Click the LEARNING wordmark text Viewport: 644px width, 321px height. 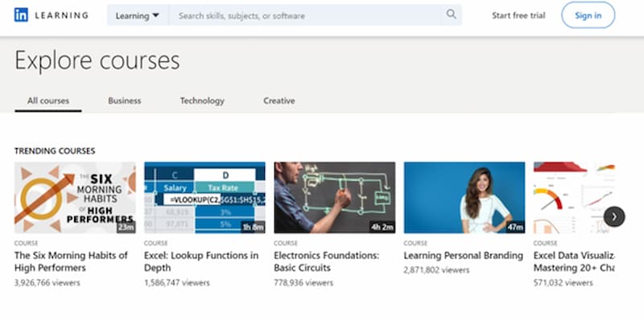click(x=62, y=15)
